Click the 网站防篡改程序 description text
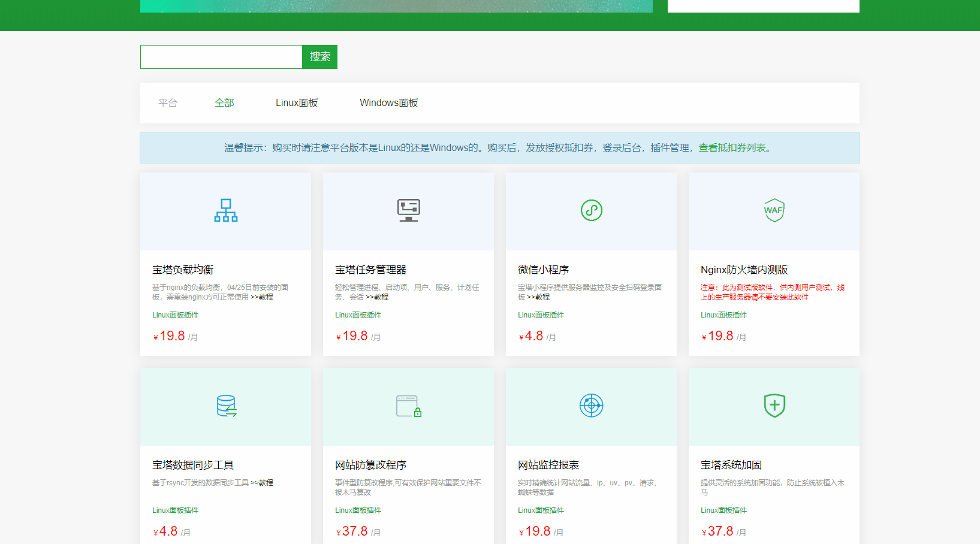The height and width of the screenshot is (544, 980). 408,488
